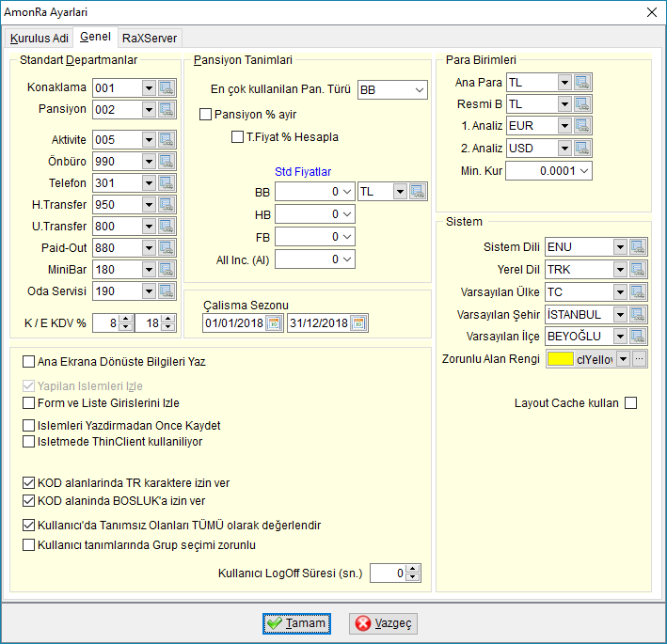Image resolution: width=667 pixels, height=644 pixels.
Task: Cancel with Vazgeç button
Action: [383, 623]
